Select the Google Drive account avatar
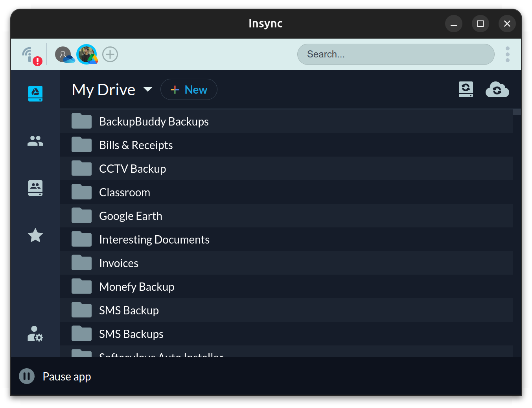The width and height of the screenshot is (532, 408). (x=87, y=54)
